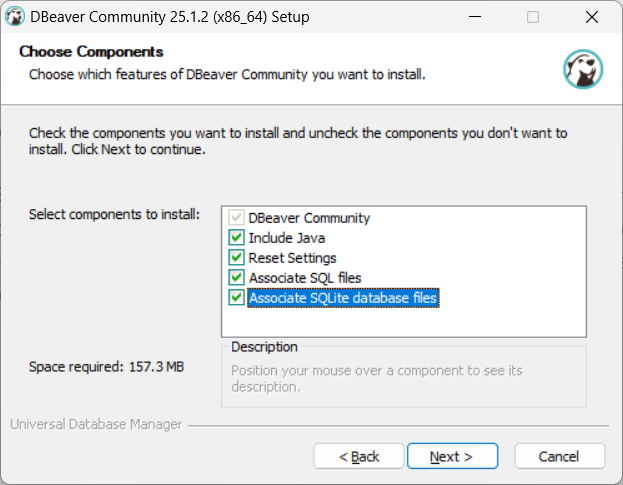Screen dimensions: 623x485
Task: Continue with the Next button
Action: coord(452,456)
